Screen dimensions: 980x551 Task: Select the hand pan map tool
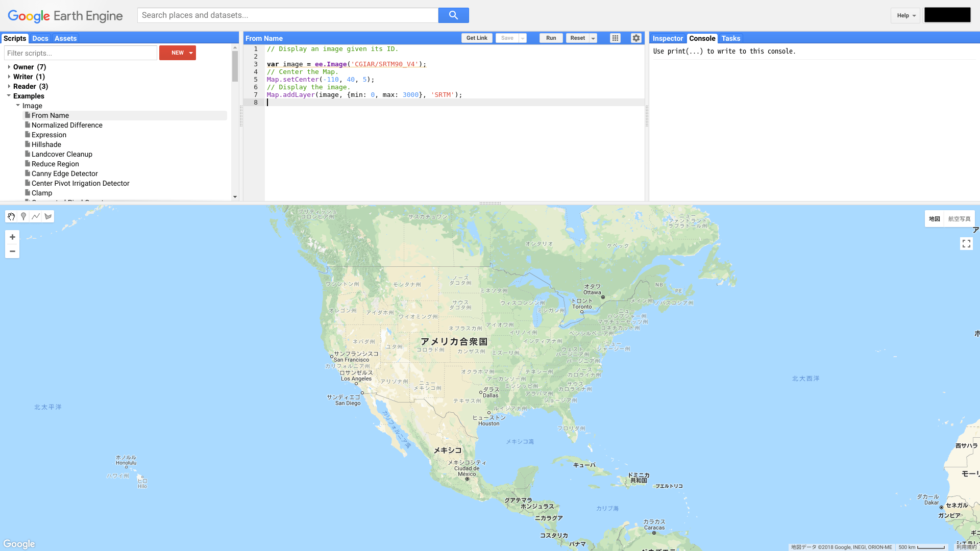[11, 216]
